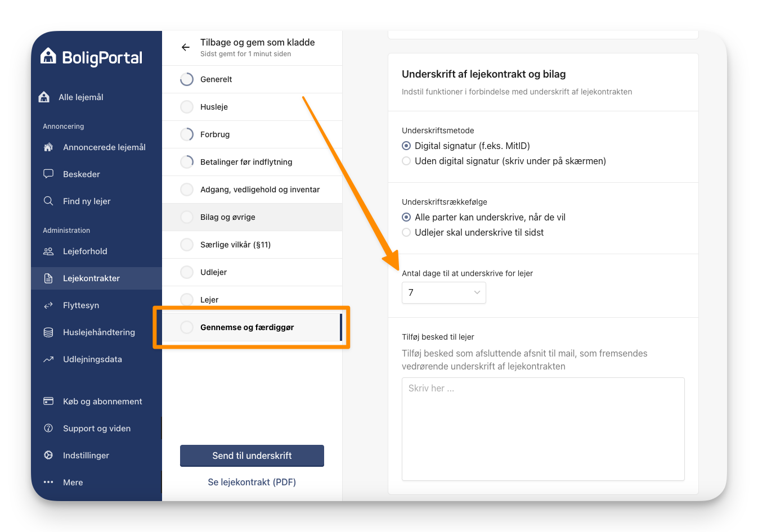
Task: Click the BoligPortal house logo
Action: [x=48, y=56]
